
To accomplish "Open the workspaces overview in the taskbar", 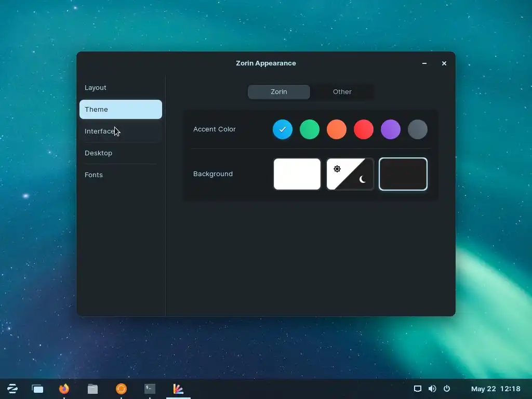I will (x=37, y=389).
